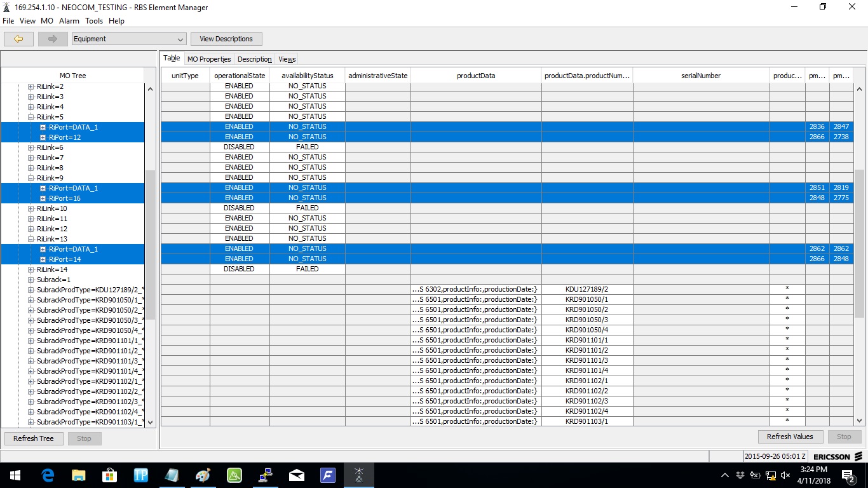The width and height of the screenshot is (868, 488).
Task: Open the blue F app taskbar icon
Action: click(x=328, y=475)
